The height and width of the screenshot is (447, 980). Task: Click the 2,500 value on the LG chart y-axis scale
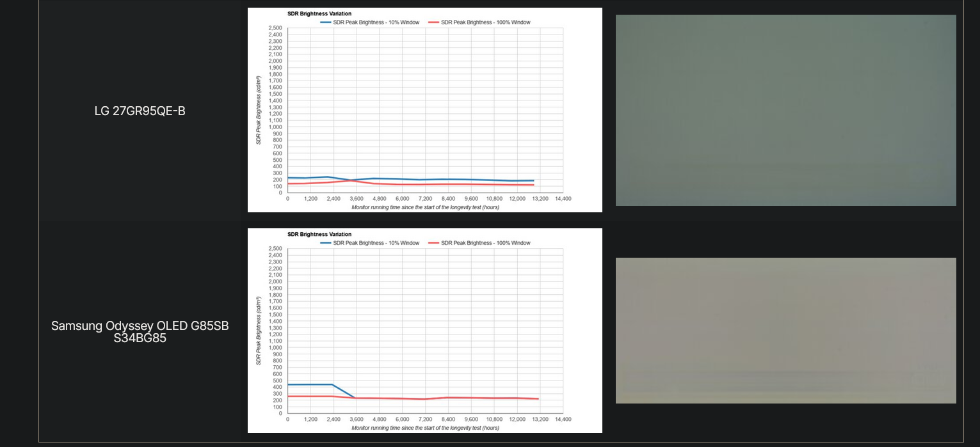(275, 27)
